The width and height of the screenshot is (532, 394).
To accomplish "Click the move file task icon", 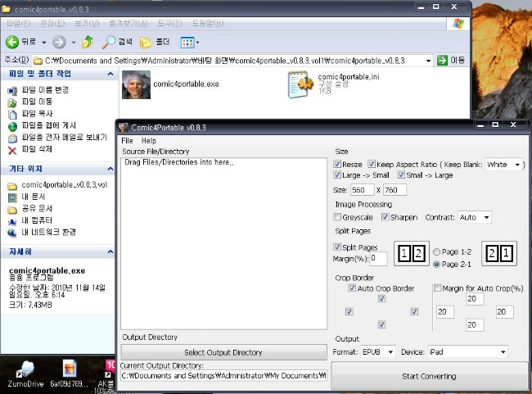I will pos(12,102).
